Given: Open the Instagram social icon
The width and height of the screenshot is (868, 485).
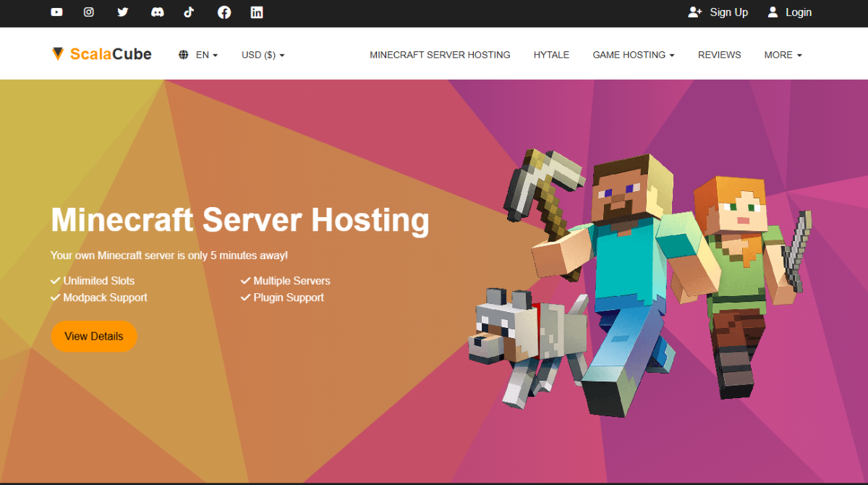Looking at the screenshot, I should pyautogui.click(x=88, y=12).
